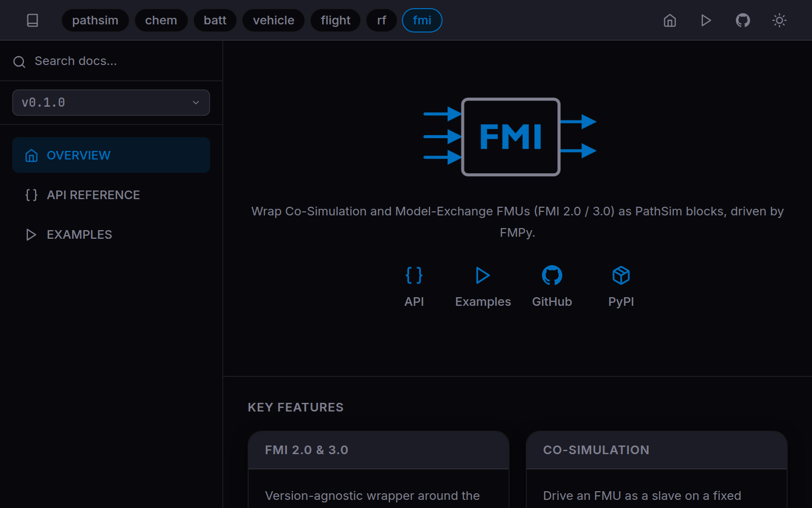Go to Overview in sidebar
Screen dimensions: 812x508
coord(111,155)
